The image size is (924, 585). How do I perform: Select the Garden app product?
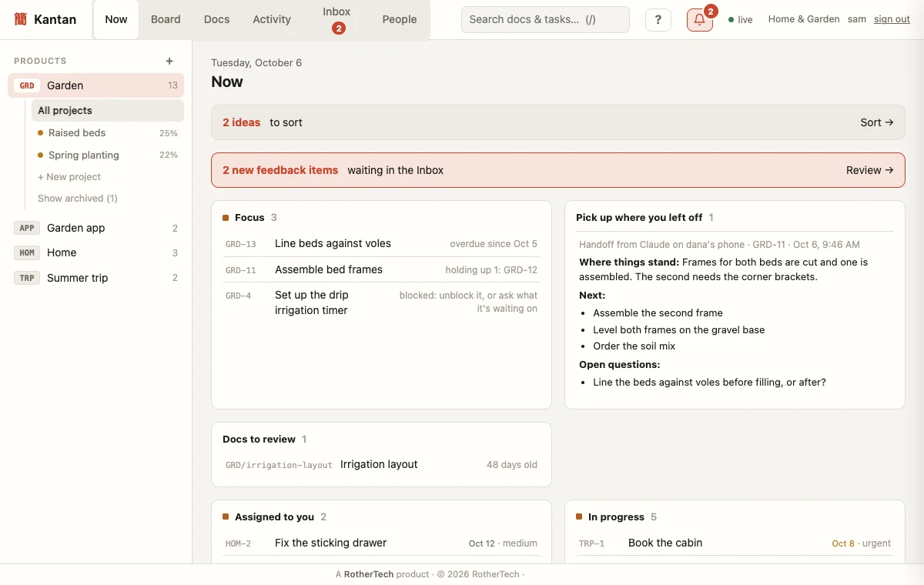96,228
